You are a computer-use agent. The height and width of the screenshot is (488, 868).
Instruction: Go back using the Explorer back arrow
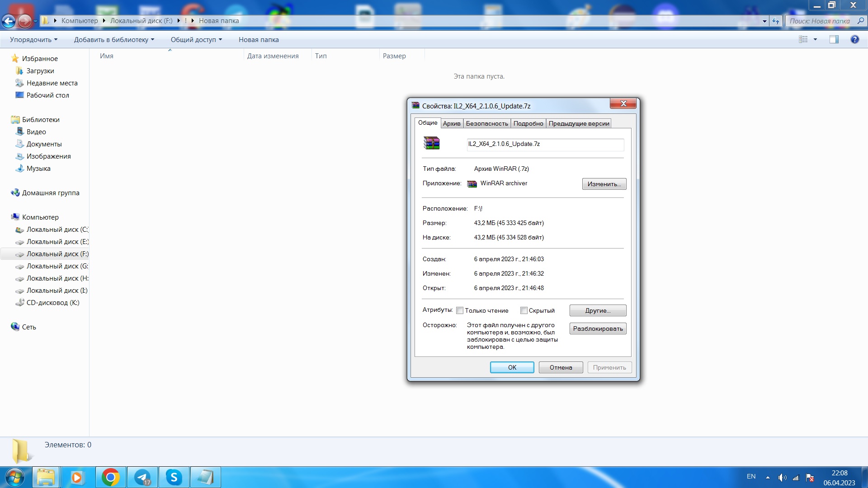pyautogui.click(x=9, y=21)
